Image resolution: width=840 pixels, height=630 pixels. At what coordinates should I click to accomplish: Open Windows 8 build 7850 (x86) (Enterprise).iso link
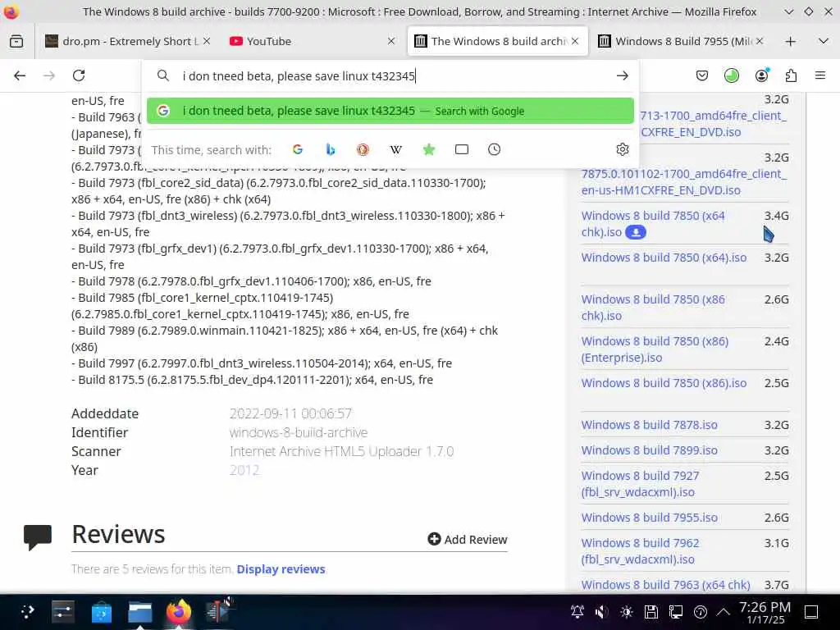pyautogui.click(x=655, y=349)
